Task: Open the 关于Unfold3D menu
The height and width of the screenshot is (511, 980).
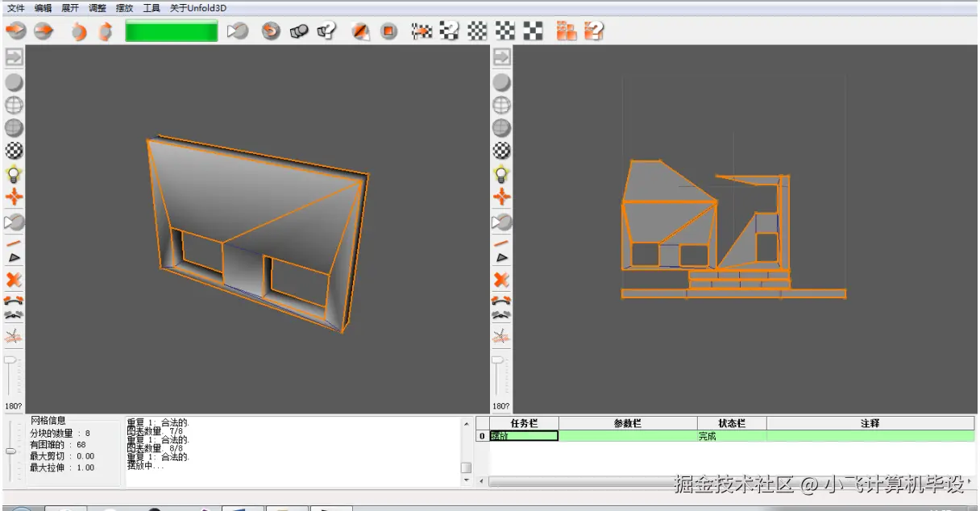Action: (x=198, y=8)
